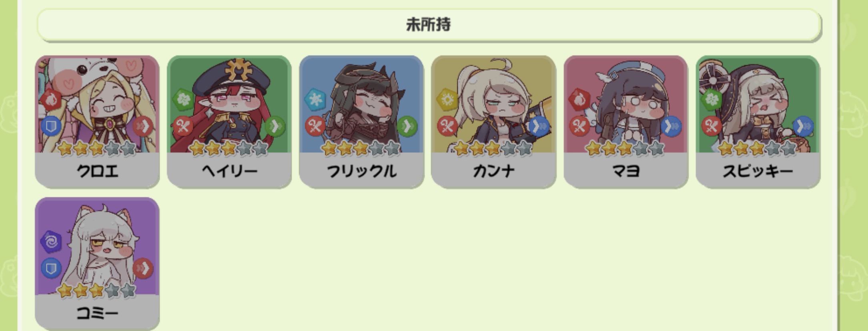The image size is (868, 331).
Task: Click the shield role icon on コミー card
Action: coord(51,268)
